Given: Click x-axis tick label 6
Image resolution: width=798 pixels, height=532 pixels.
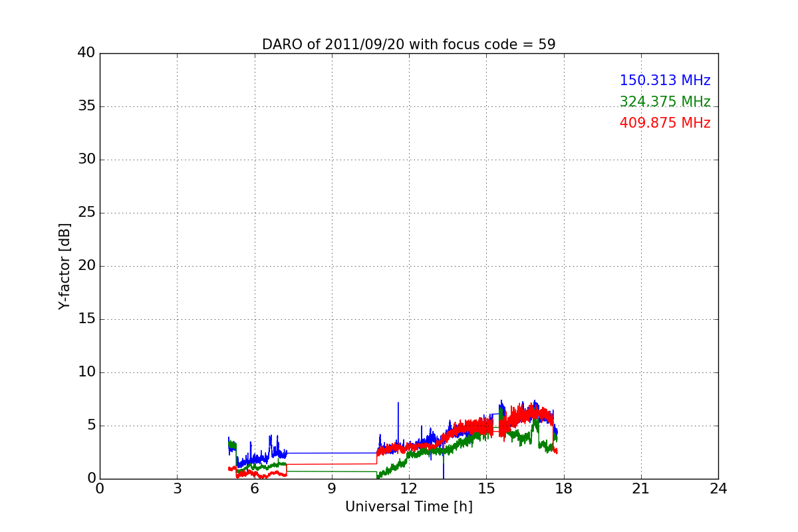Looking at the screenshot, I should pos(254,488).
